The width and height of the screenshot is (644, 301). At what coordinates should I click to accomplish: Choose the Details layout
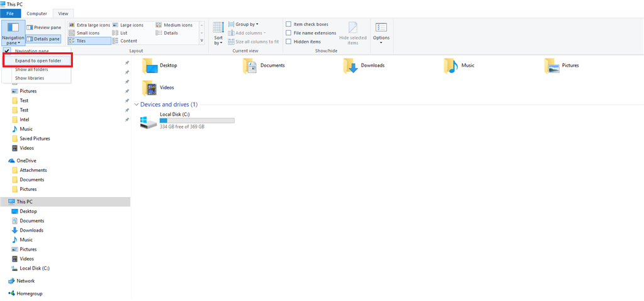[167, 33]
